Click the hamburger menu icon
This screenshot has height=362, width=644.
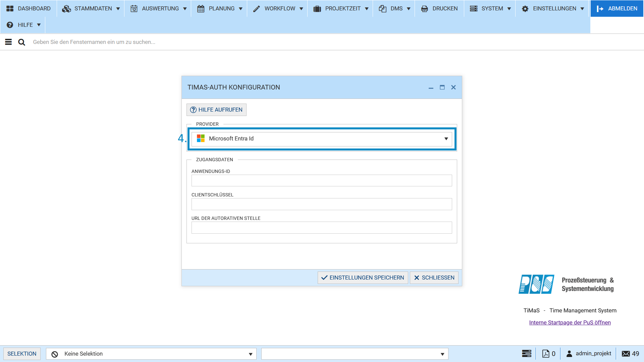[8, 42]
